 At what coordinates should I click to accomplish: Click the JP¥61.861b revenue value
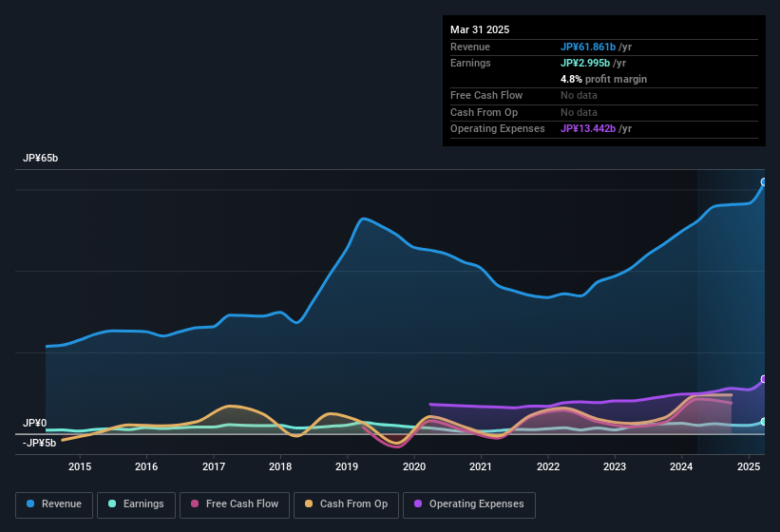point(588,47)
